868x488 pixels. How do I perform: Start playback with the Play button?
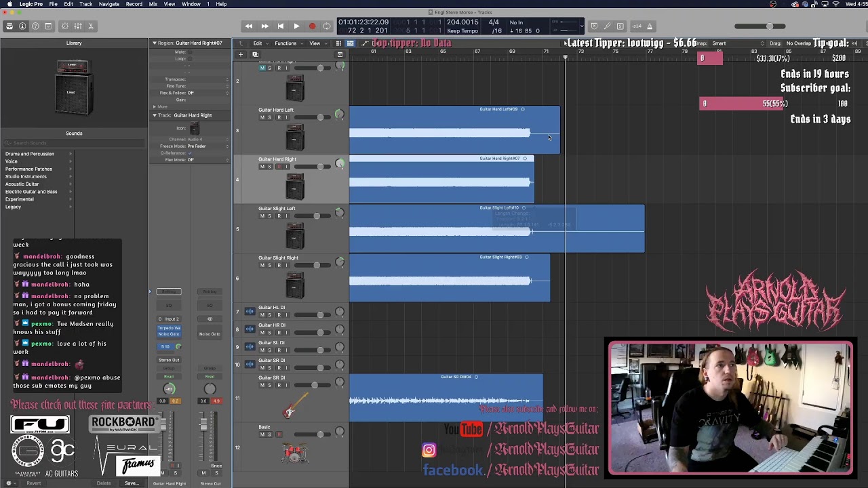click(296, 26)
